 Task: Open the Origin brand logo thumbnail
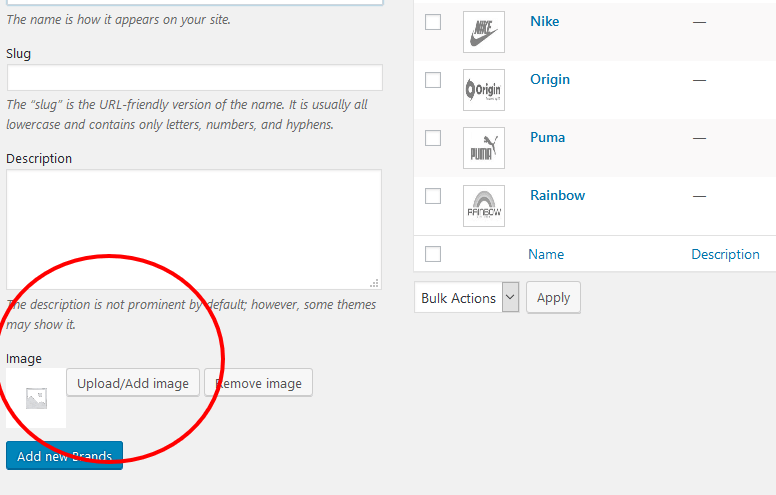pos(484,90)
